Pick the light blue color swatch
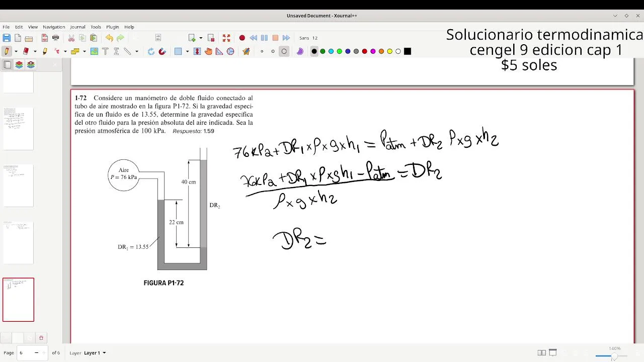This screenshot has width=644, height=362. (331, 51)
